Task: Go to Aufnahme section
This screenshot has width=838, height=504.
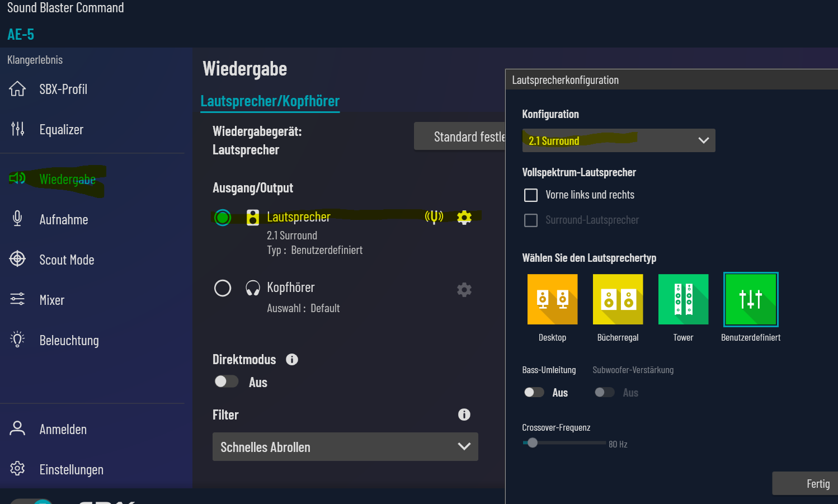Action: tap(64, 219)
